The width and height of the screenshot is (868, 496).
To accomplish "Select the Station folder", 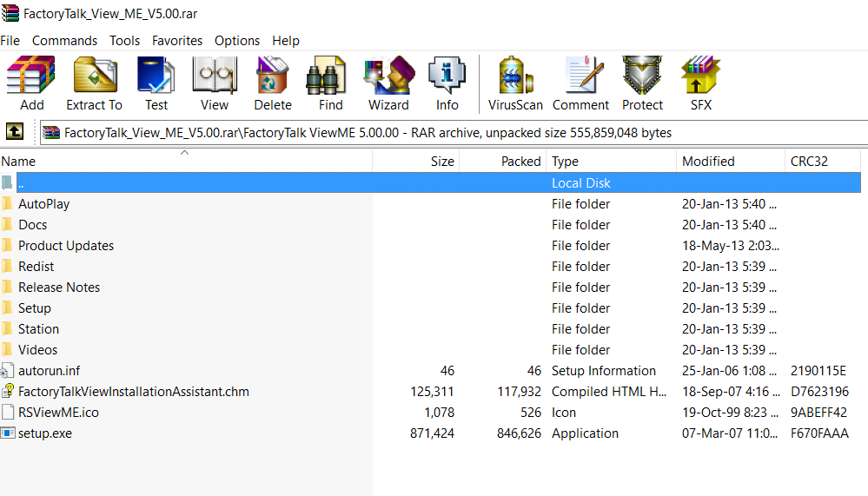I will pos(38,329).
